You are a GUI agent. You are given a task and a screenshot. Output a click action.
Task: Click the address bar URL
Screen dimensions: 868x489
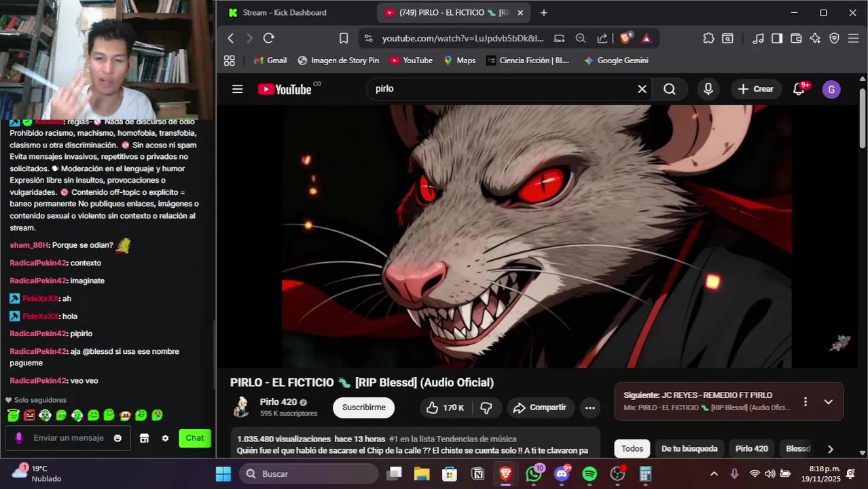coord(463,39)
